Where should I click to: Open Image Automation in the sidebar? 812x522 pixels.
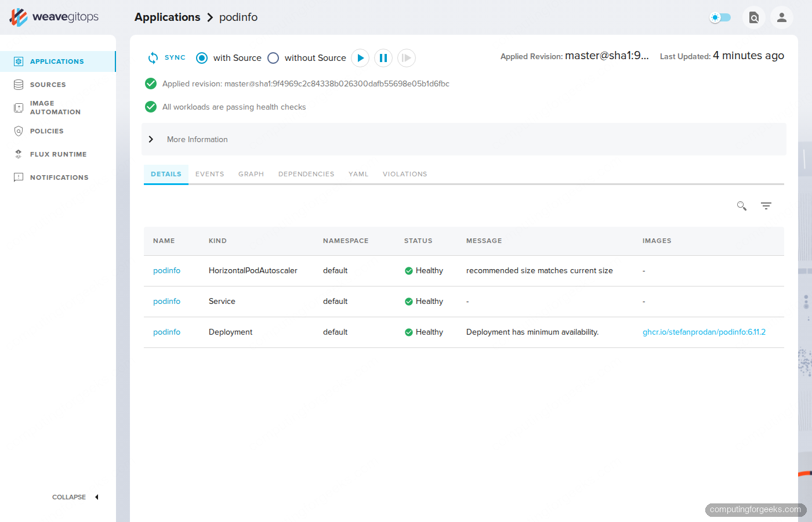pos(57,108)
